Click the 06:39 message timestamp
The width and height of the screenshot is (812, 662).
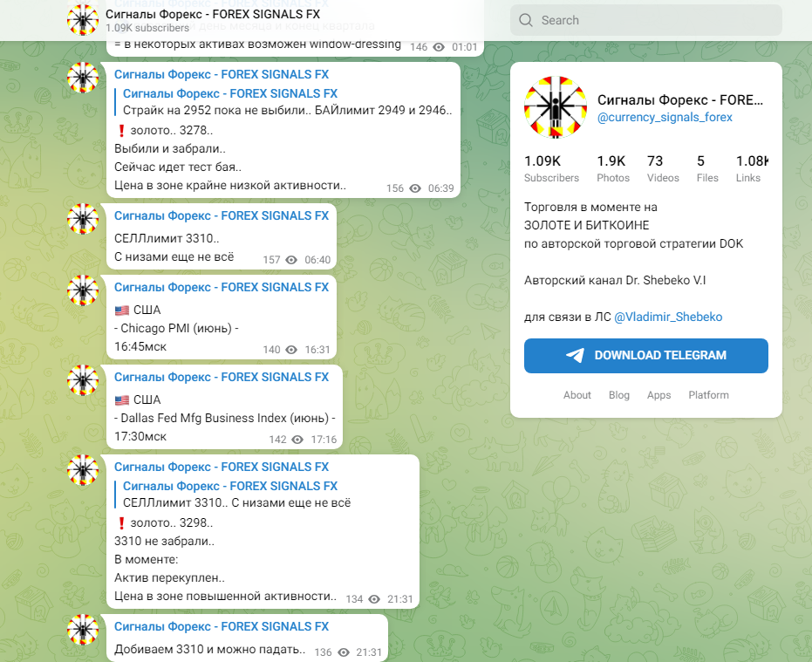(440, 188)
